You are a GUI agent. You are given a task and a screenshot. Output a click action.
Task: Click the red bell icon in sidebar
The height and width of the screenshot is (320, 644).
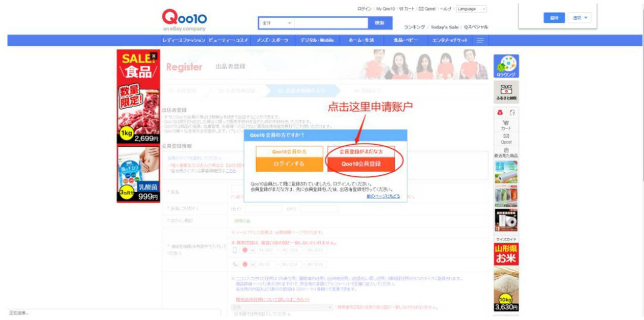(500, 112)
